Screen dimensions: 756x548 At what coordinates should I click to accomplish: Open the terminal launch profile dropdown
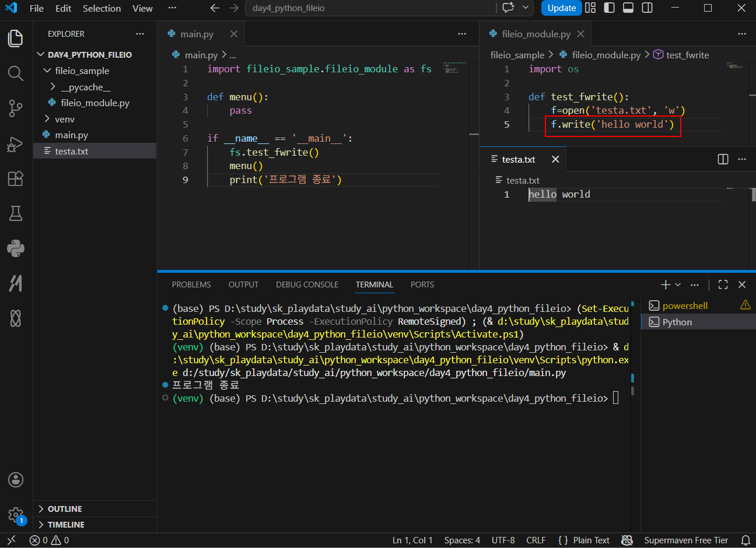pos(678,284)
